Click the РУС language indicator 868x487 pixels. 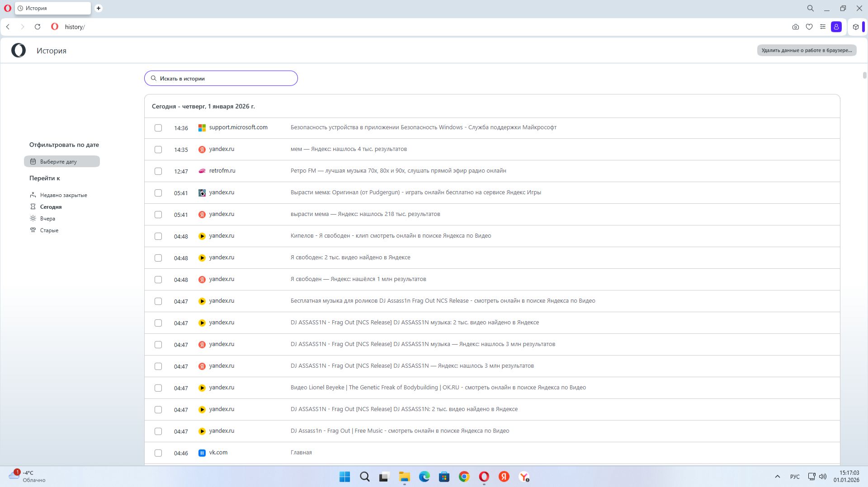pyautogui.click(x=795, y=477)
